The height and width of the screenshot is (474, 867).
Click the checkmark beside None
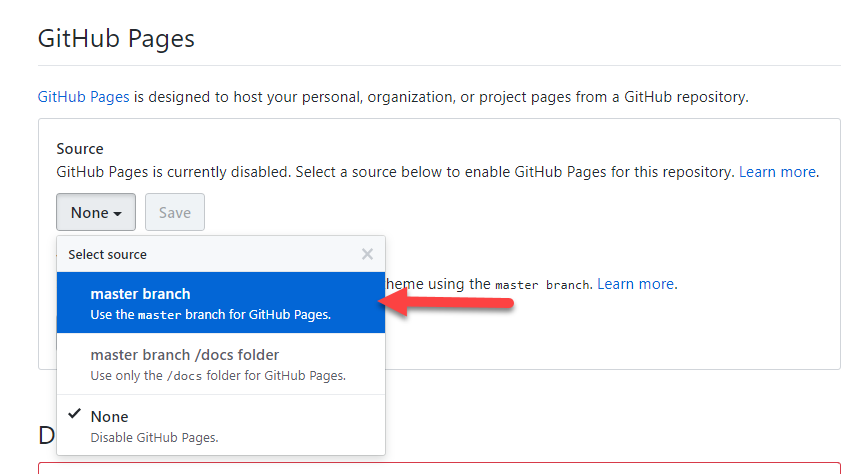[x=75, y=414]
